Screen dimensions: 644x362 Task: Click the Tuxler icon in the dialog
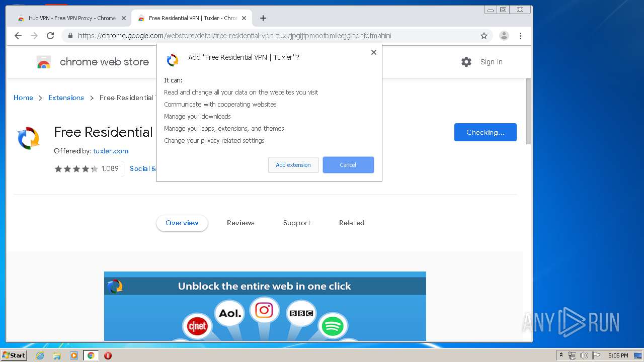(x=173, y=60)
